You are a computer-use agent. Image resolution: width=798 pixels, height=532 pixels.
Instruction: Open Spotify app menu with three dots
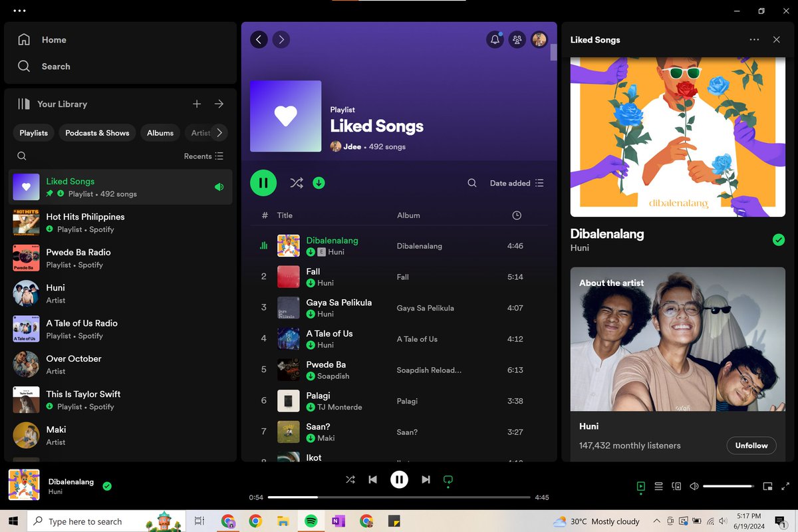[x=19, y=11]
